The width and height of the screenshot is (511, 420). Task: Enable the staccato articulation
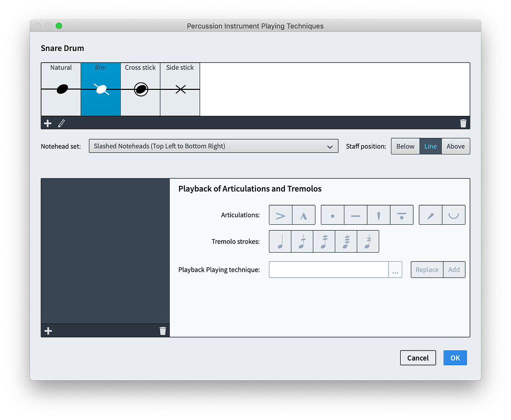tap(332, 215)
